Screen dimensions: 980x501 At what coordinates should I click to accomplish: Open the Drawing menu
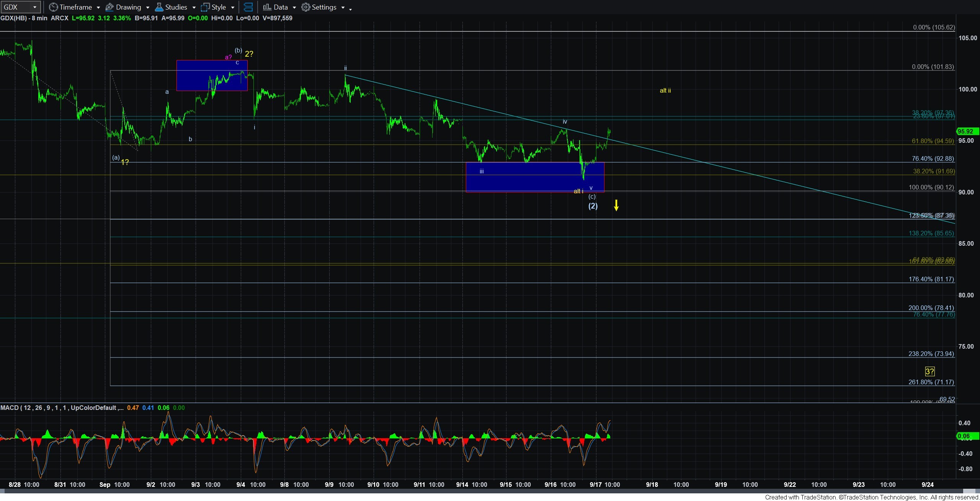(x=128, y=7)
